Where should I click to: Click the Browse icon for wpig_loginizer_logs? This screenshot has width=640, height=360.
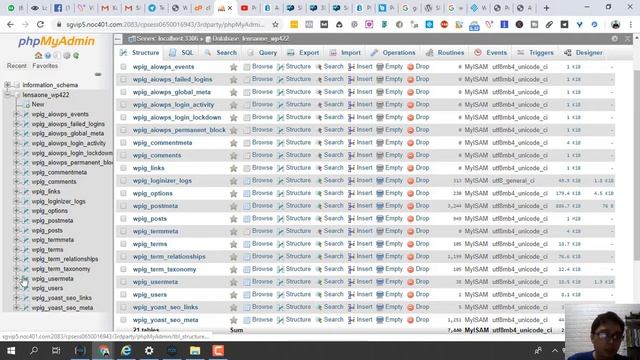247,181
